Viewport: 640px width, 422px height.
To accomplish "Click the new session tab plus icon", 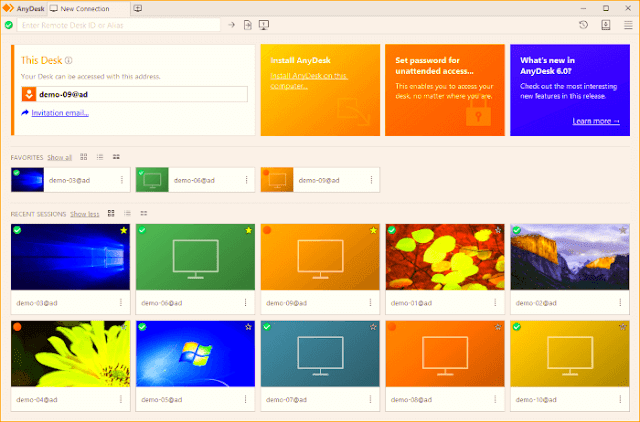I will pos(138,9).
